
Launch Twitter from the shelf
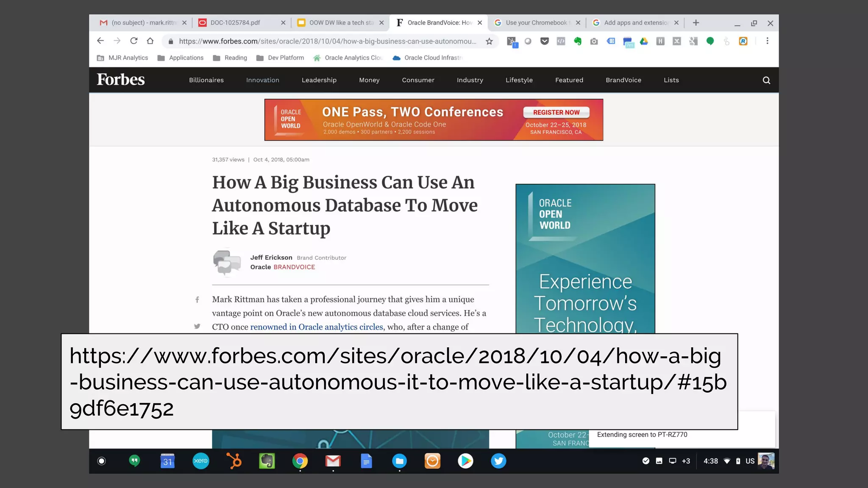(x=498, y=461)
